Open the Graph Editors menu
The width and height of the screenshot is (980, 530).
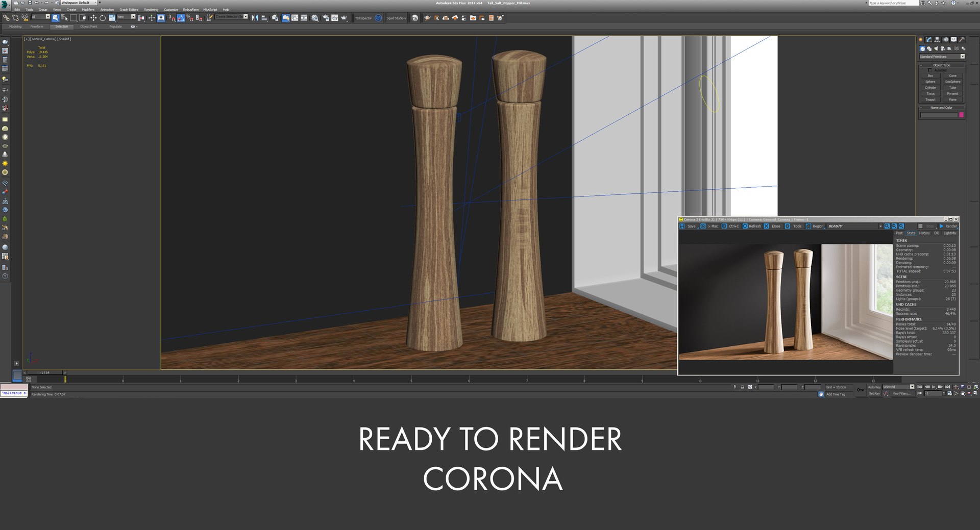coord(129,10)
